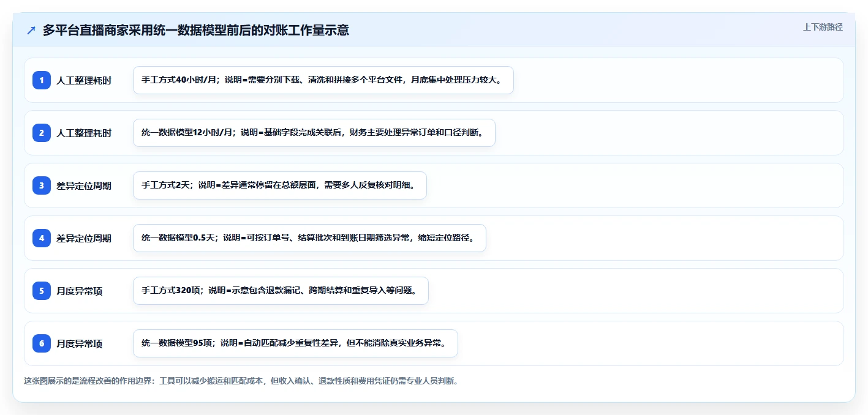Select 人工整理耗时 label in row 2
The width and height of the screenshot is (868, 415).
(84, 133)
